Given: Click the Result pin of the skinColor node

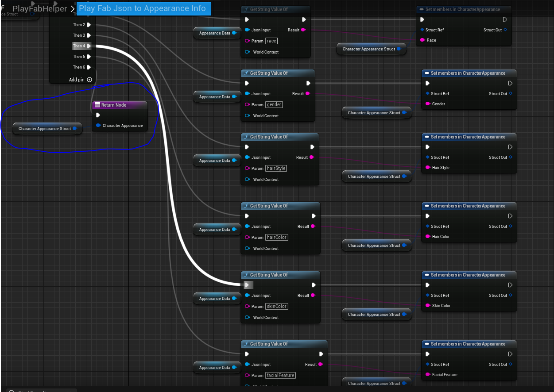Looking at the screenshot, I should pos(313,296).
